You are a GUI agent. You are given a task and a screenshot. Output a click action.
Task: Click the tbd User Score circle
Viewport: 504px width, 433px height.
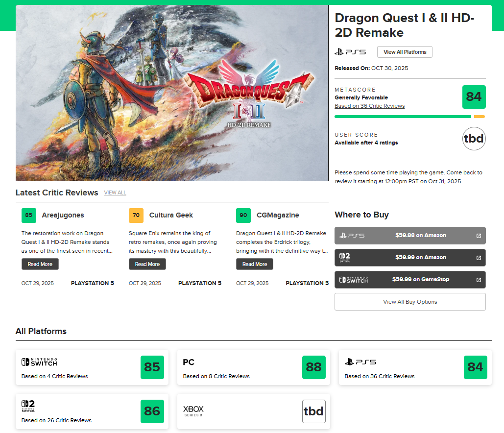(474, 139)
